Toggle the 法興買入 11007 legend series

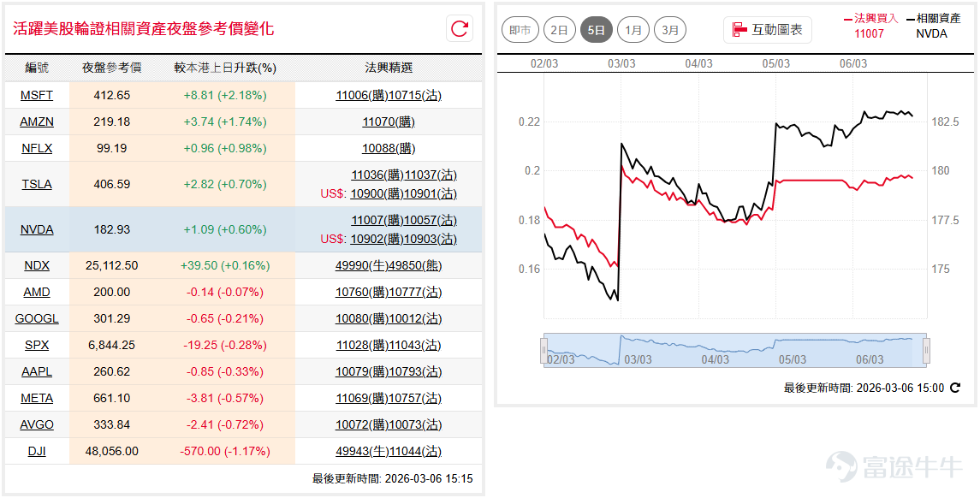(870, 26)
